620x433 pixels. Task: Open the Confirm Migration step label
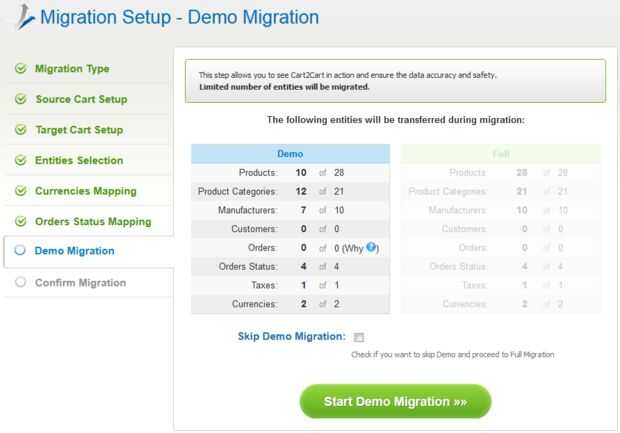[80, 283]
